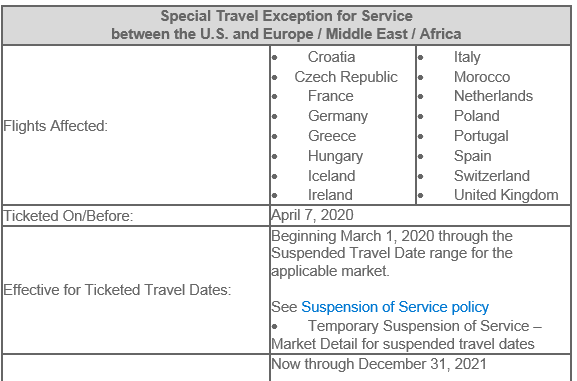Click Iceland in the country column
Image resolution: width=577 pixels, height=381 pixels.
click(331, 176)
